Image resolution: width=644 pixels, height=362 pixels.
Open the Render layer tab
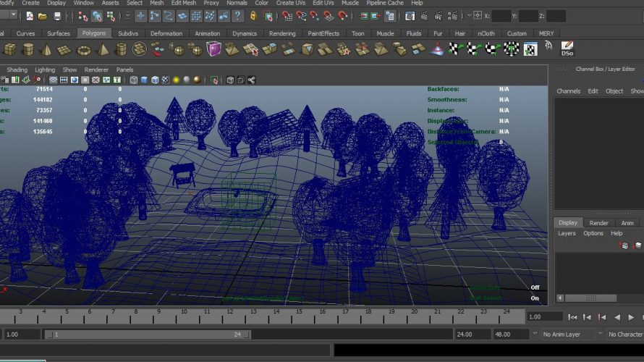coord(598,223)
